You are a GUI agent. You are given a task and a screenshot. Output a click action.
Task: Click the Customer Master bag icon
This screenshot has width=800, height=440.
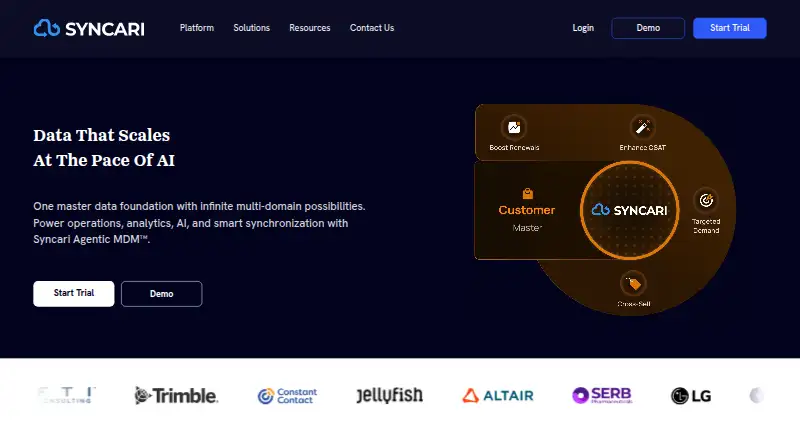click(528, 193)
